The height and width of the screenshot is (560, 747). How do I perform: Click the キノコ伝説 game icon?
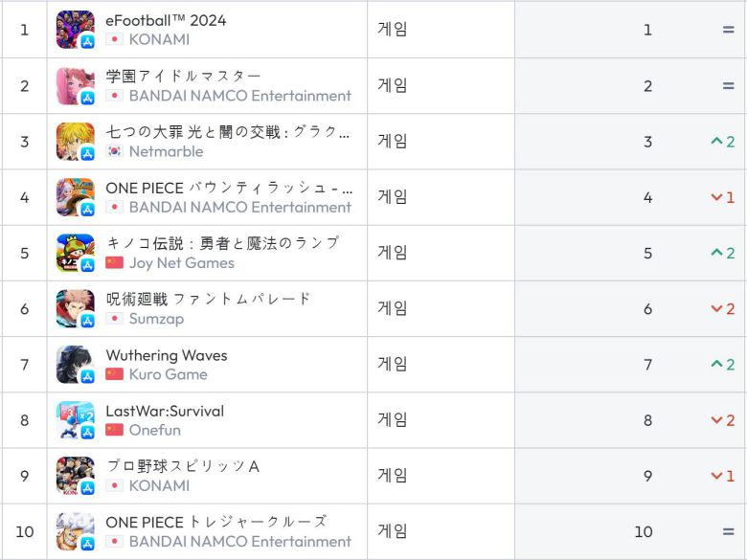[75, 253]
